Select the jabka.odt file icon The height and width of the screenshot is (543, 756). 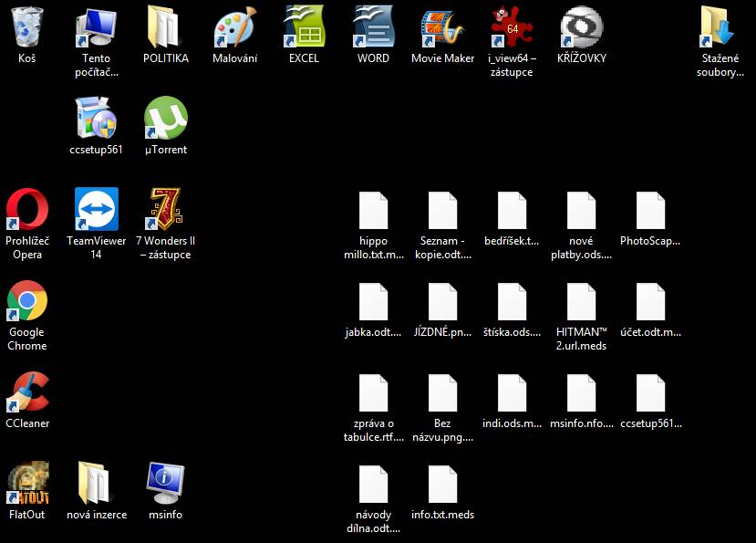[x=373, y=302]
